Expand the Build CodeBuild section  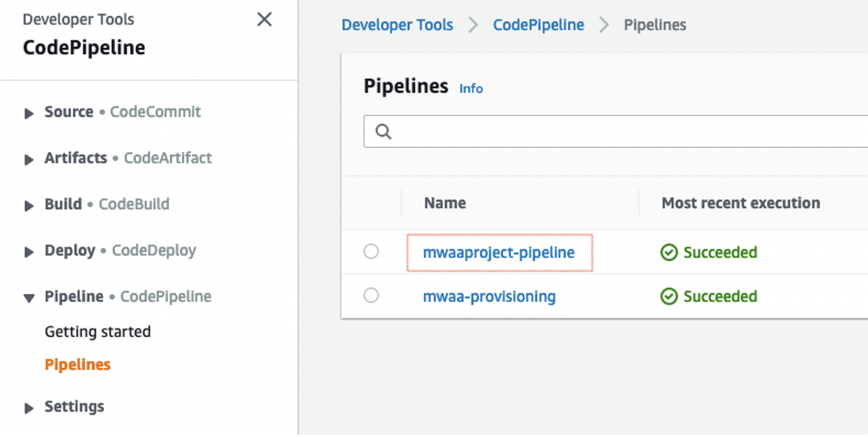pos(29,206)
